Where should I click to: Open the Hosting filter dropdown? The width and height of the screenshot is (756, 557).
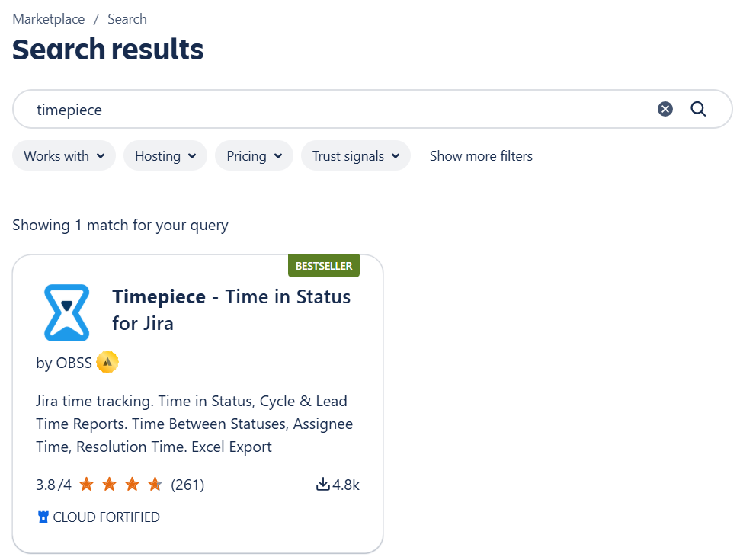click(165, 155)
